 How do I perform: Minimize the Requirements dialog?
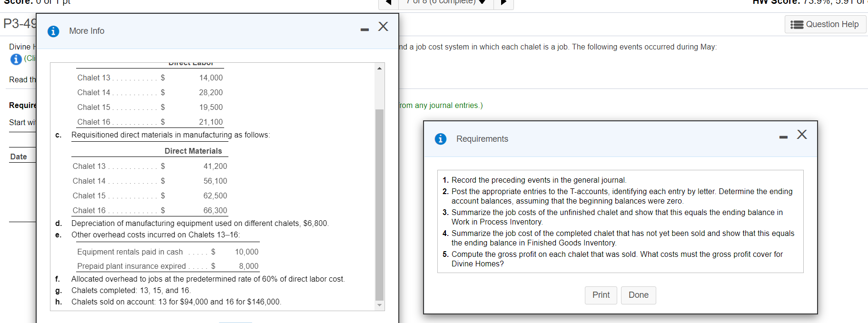pos(783,137)
